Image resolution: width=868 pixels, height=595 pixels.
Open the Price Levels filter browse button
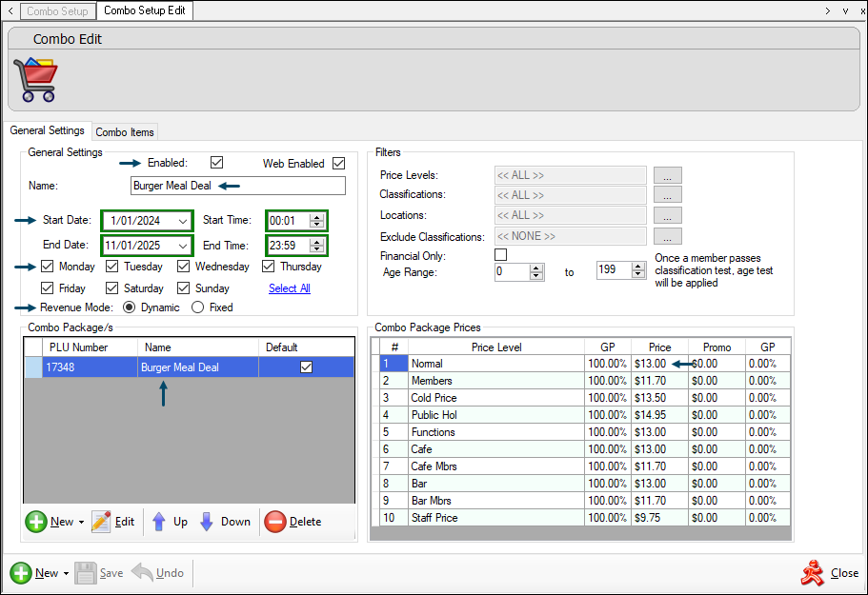pyautogui.click(x=667, y=175)
